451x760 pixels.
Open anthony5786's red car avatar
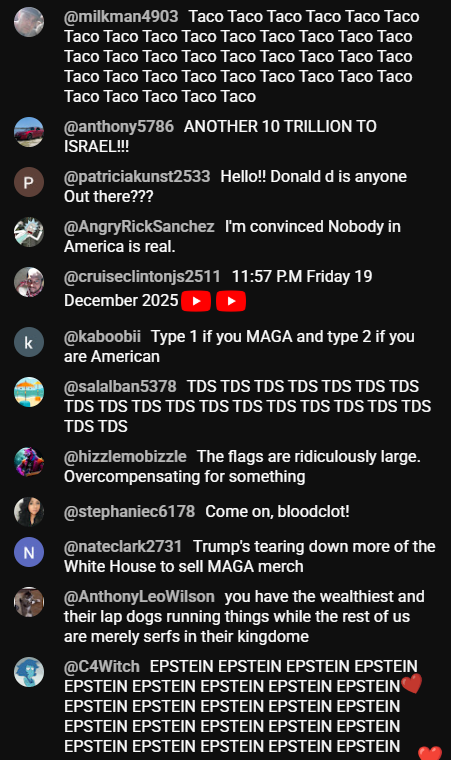[29, 132]
